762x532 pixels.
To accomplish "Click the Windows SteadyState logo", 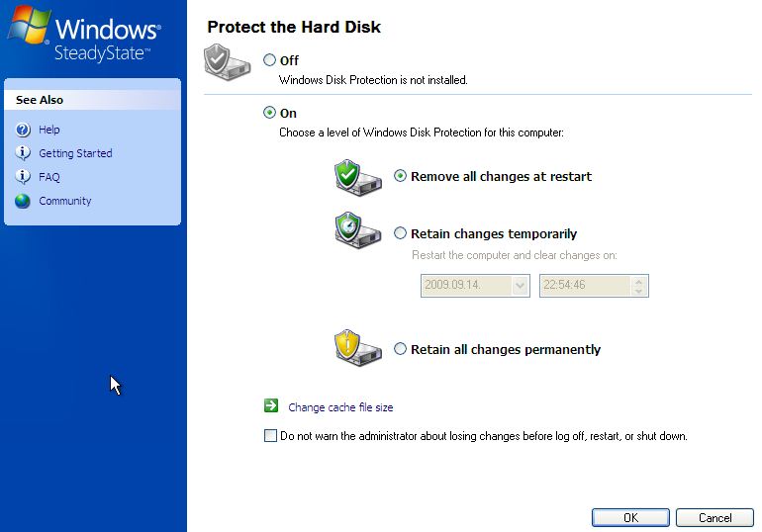I will click(84, 38).
